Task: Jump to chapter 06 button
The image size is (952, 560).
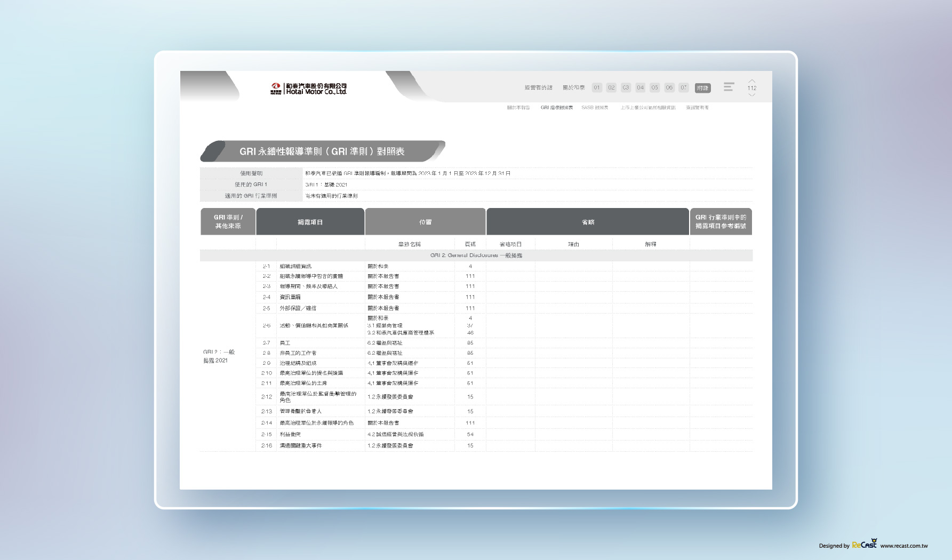Action: coord(669,87)
